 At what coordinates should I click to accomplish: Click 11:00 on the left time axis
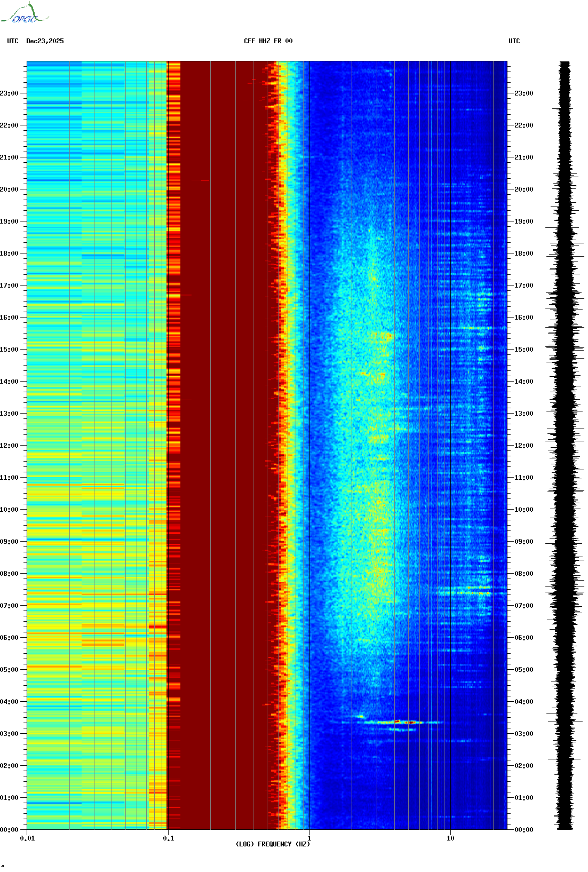(9, 478)
